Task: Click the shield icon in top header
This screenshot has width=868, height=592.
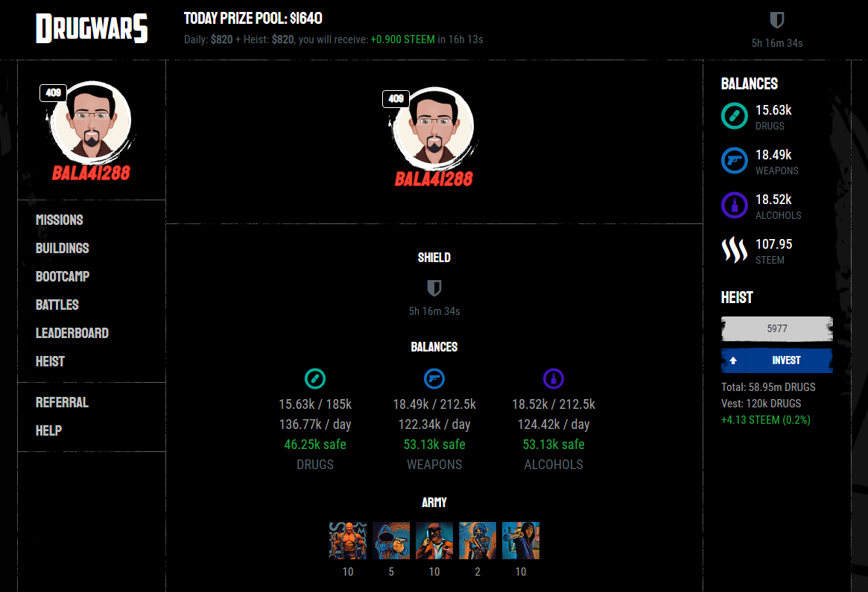Action: coord(776,20)
